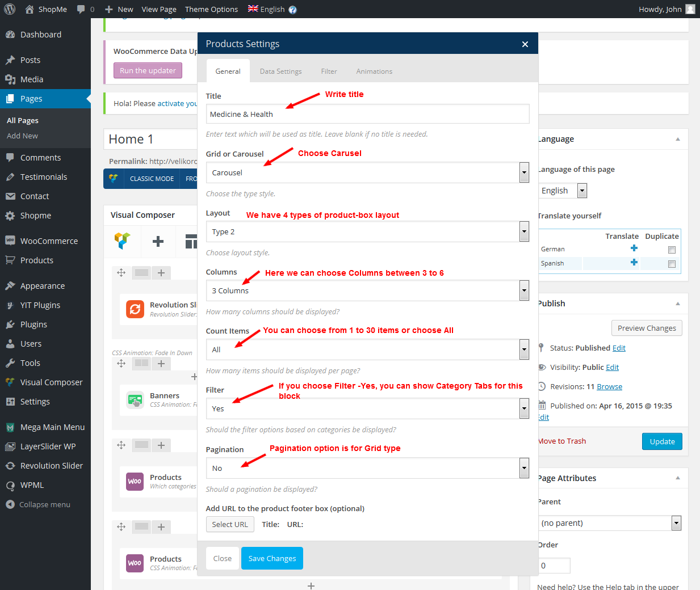Collapse the Publish panel arrow
This screenshot has width=700, height=590.
click(677, 304)
